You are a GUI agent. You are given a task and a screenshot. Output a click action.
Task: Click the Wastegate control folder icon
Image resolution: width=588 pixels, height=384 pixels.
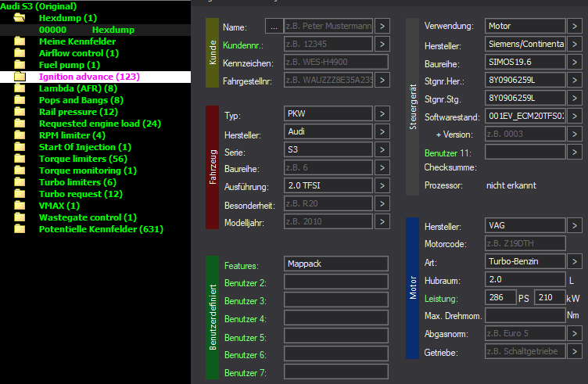(x=20, y=217)
